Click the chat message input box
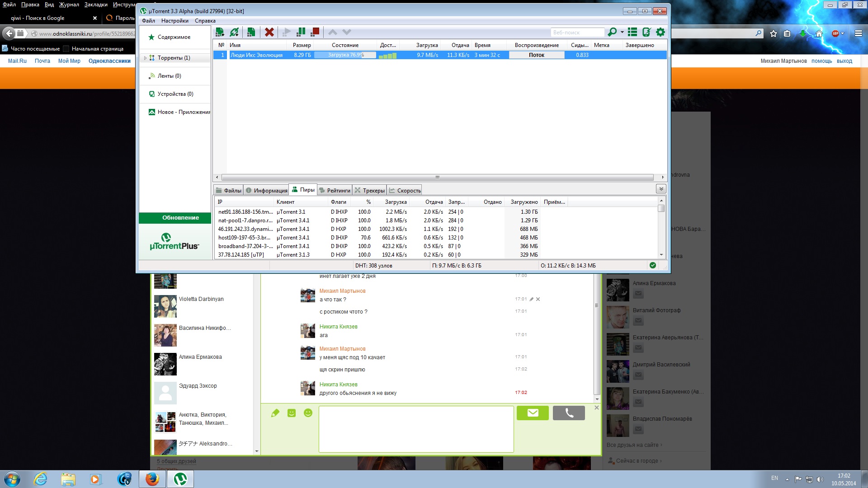Screen dimensions: 868x488 click(416, 429)
